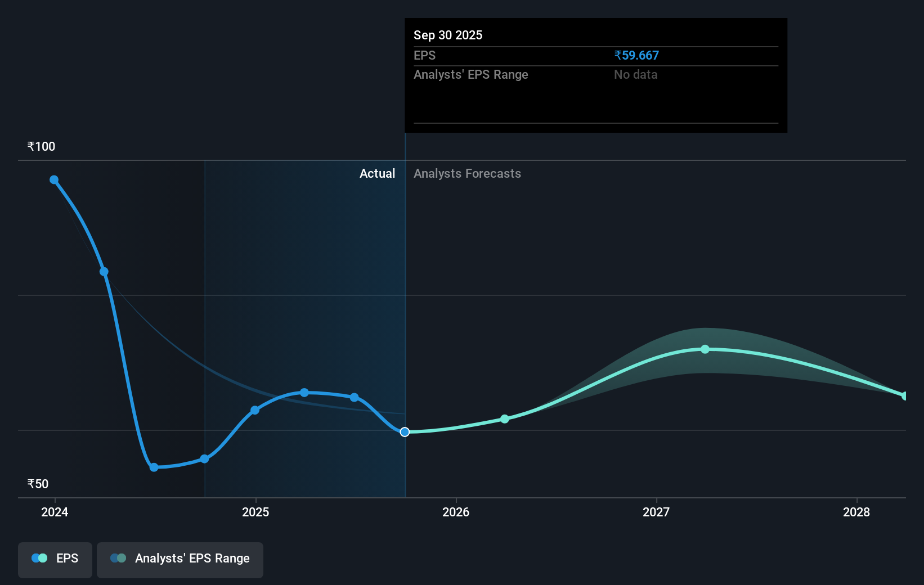Click the ₹100 gridline on the value axis
Image resolution: width=924 pixels, height=585 pixels.
coord(41,146)
